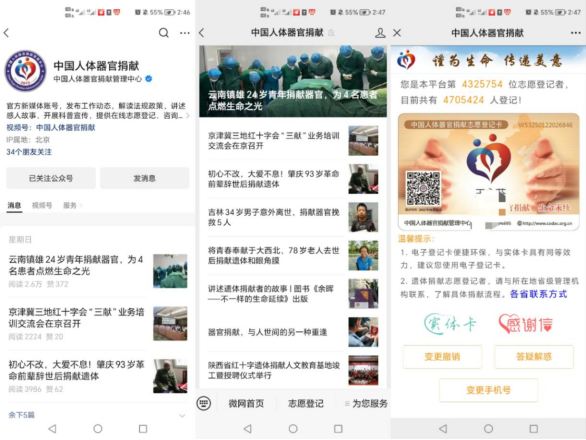586x440 pixels.
Task: Tap the Android home button on the left phone screen
Action: (98, 428)
